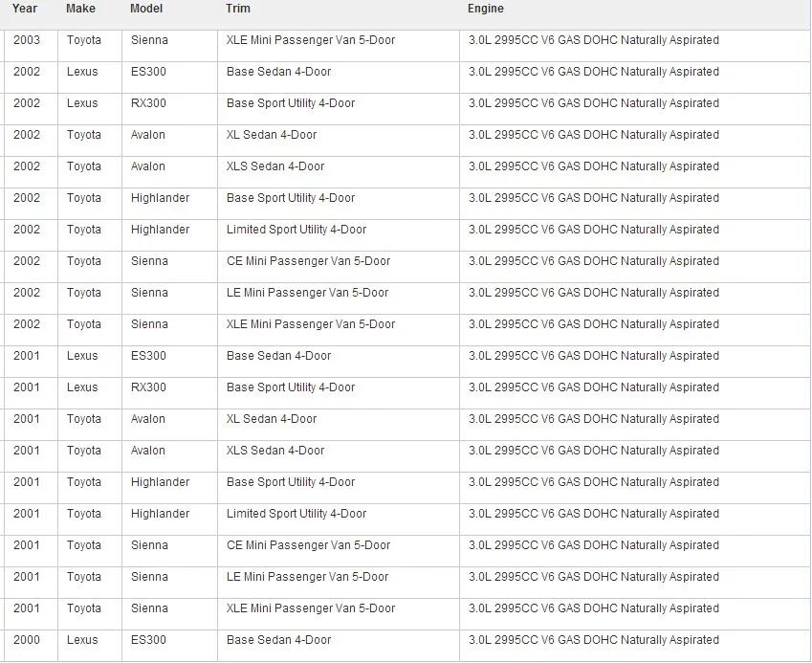Click Toyota in the 2002 Sienna LE row
812x663 pixels.
(84, 293)
